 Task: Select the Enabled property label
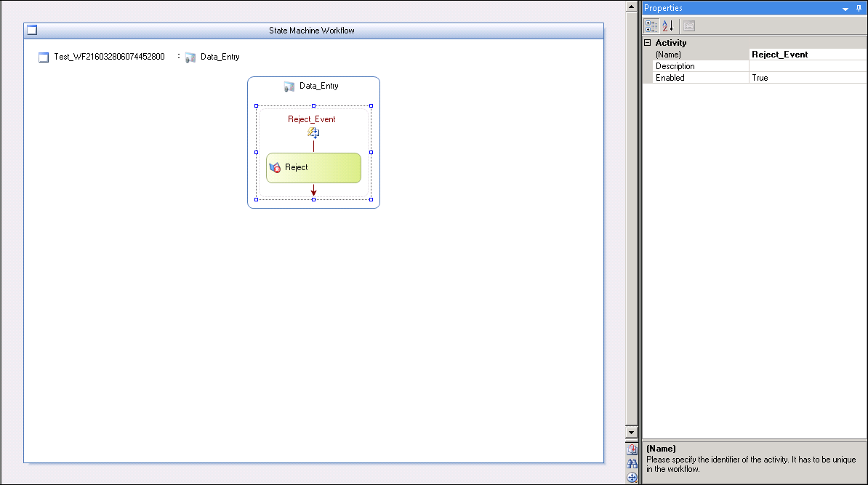click(670, 78)
